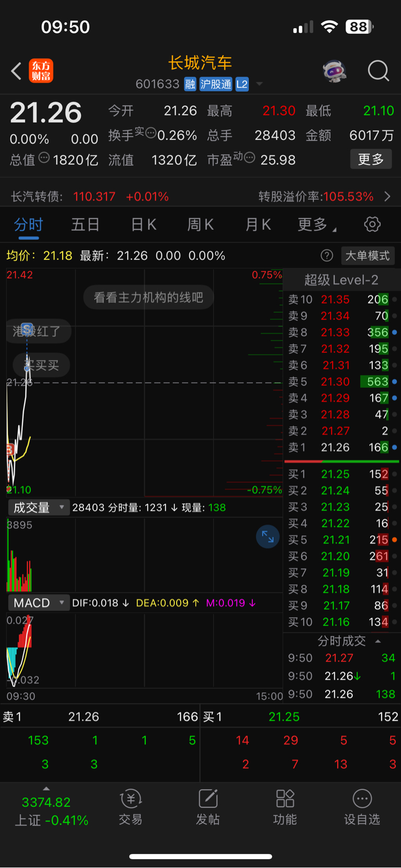The image size is (401, 868).
Task: Tap 港股红了 comment bubble
Action: pyautogui.click(x=38, y=331)
